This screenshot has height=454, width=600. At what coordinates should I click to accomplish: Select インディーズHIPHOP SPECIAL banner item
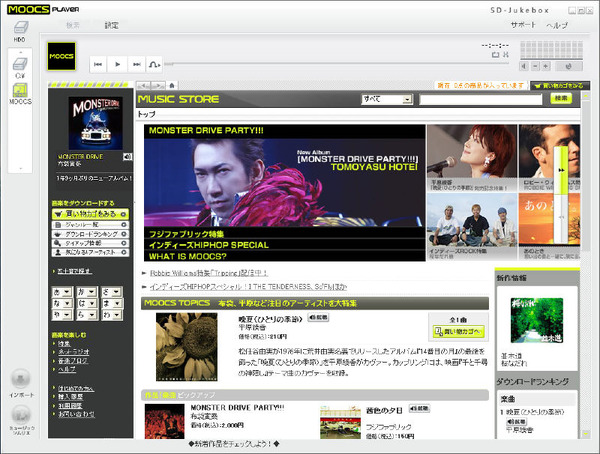pos(209,245)
